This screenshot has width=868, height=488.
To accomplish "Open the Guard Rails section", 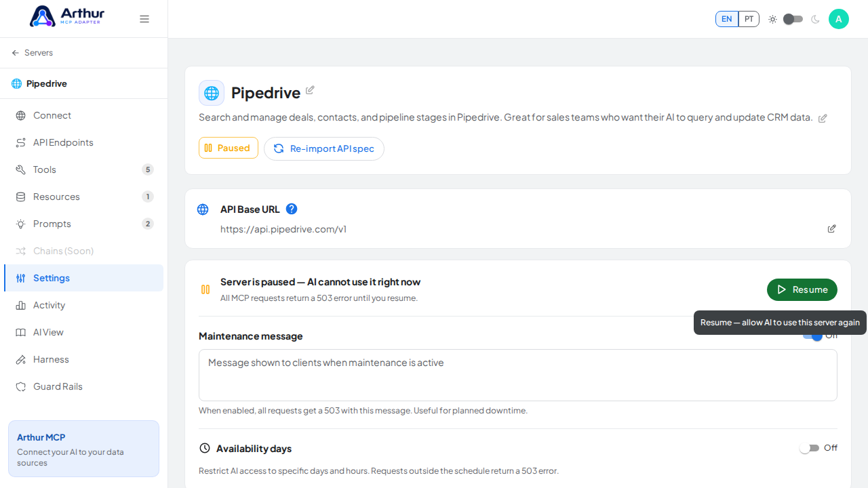I will (x=83, y=386).
